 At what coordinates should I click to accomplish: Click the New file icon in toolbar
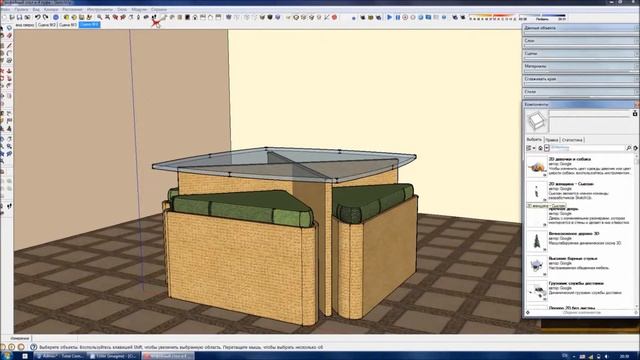[x=4, y=17]
